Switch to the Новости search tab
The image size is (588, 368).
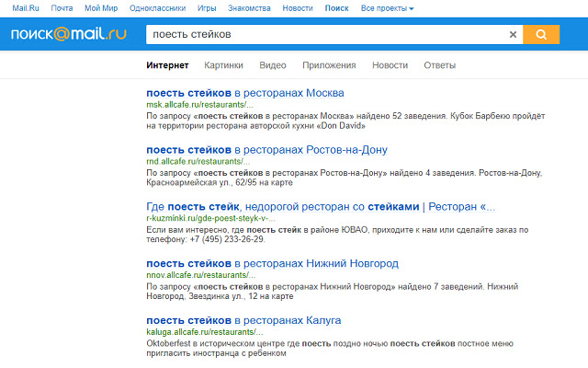click(x=390, y=65)
